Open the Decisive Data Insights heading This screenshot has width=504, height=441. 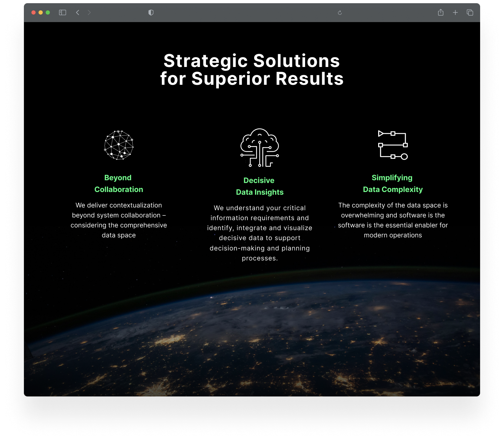(260, 186)
